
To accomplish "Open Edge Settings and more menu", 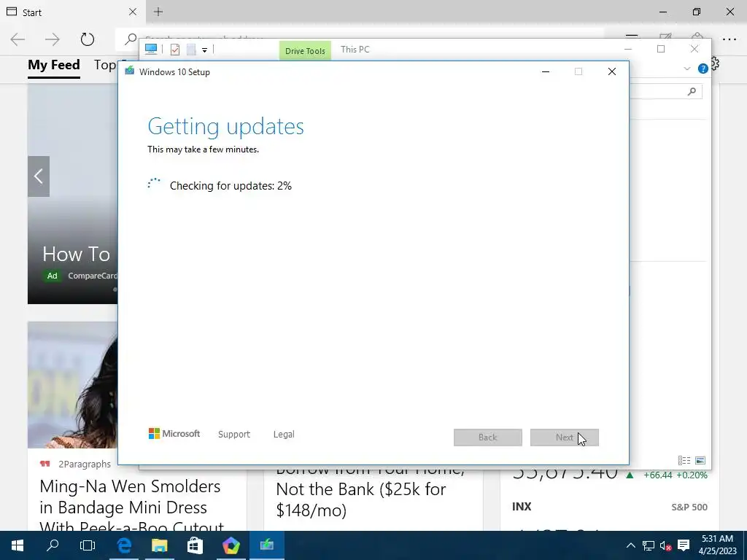I will coord(729,39).
